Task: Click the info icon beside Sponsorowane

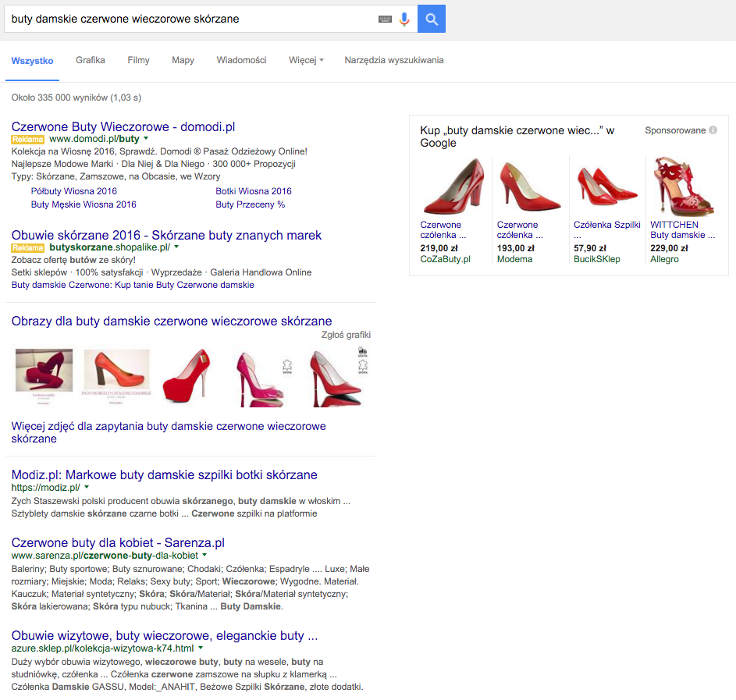Action: click(713, 130)
